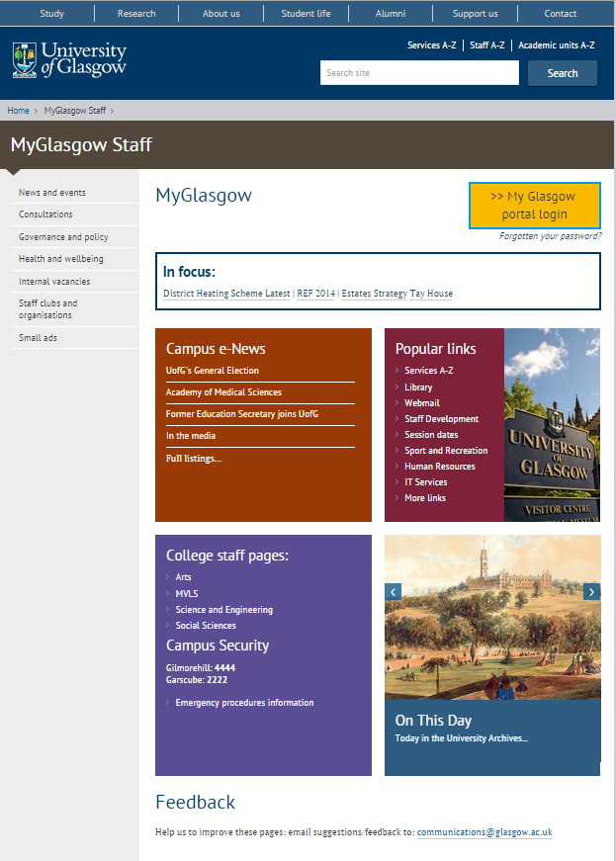The height and width of the screenshot is (861, 616).
Task: Open Library popular link
Action: (x=418, y=387)
